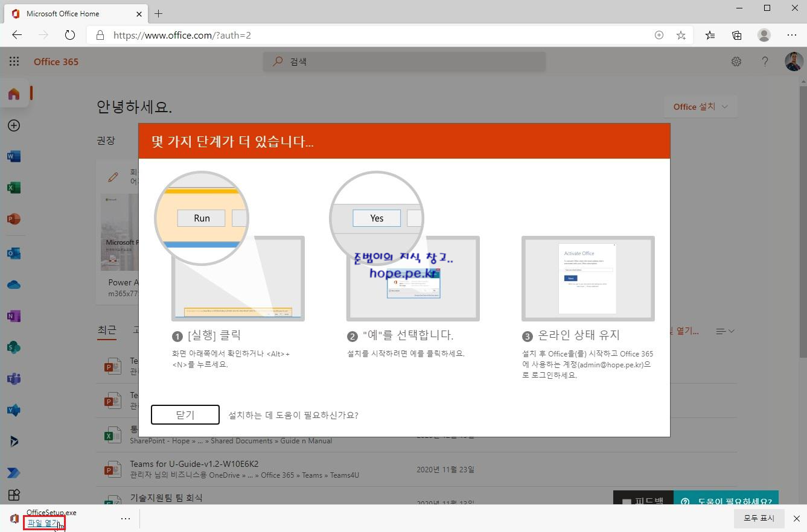Open Teams from the sidebar
Image resolution: width=807 pixels, height=532 pixels.
click(14, 379)
